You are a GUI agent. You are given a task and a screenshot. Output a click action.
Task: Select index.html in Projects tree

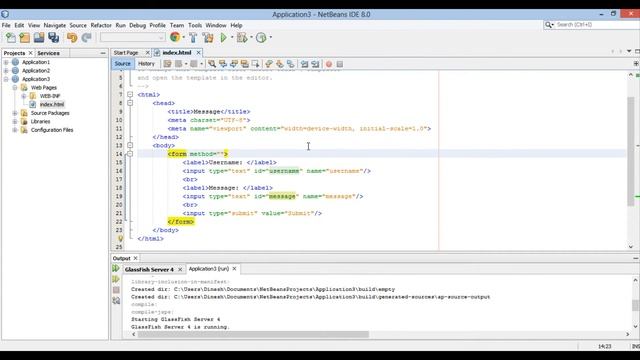52,104
